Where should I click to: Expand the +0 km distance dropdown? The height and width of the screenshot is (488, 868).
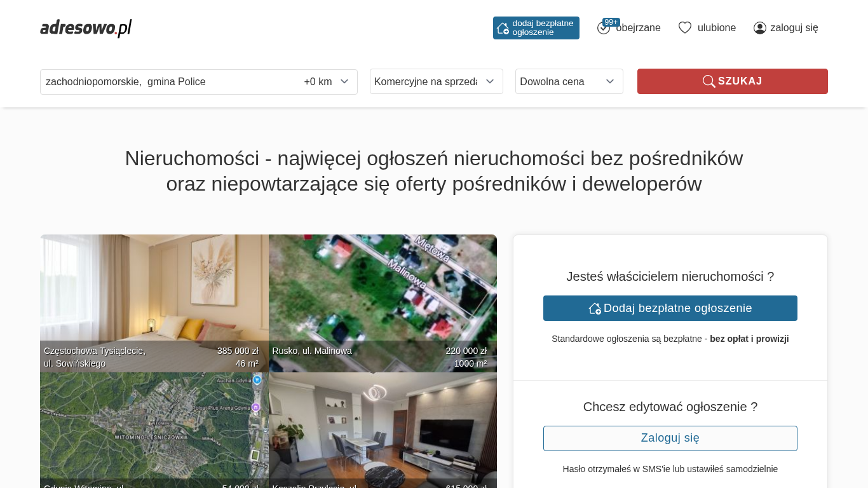point(326,82)
